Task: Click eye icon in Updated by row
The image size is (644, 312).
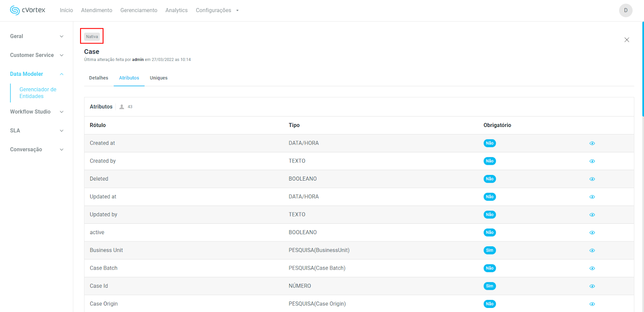Action: tap(592, 215)
